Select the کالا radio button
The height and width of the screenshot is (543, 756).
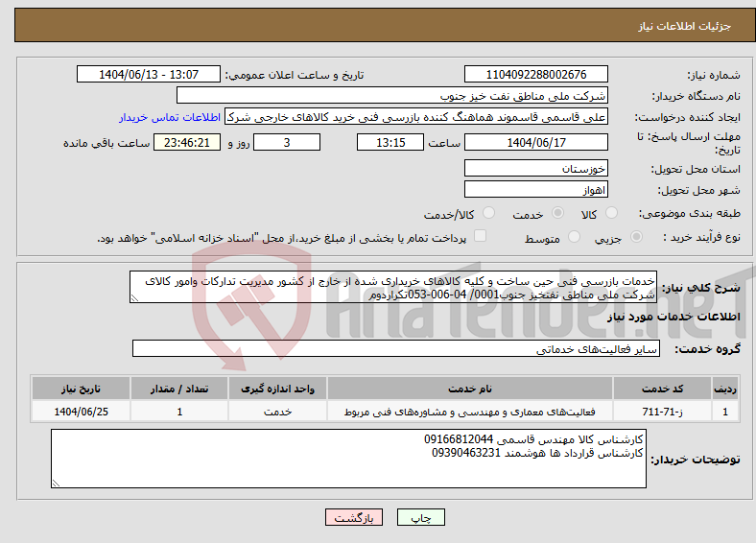(611, 213)
